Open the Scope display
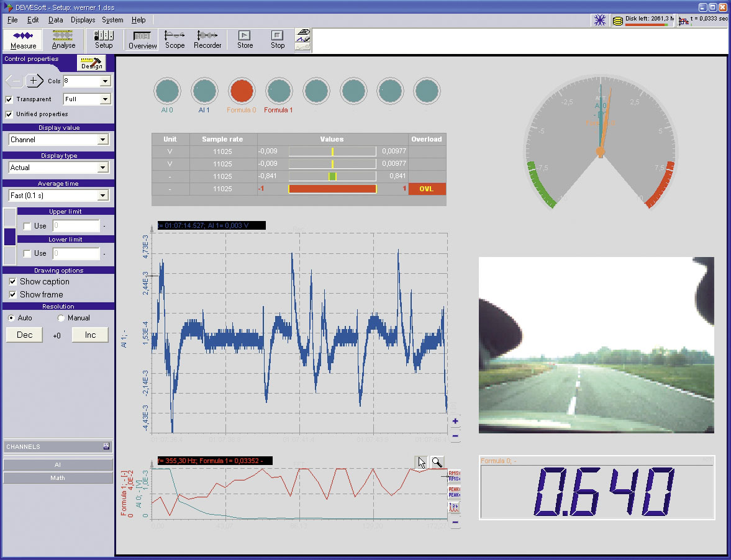 coord(175,40)
